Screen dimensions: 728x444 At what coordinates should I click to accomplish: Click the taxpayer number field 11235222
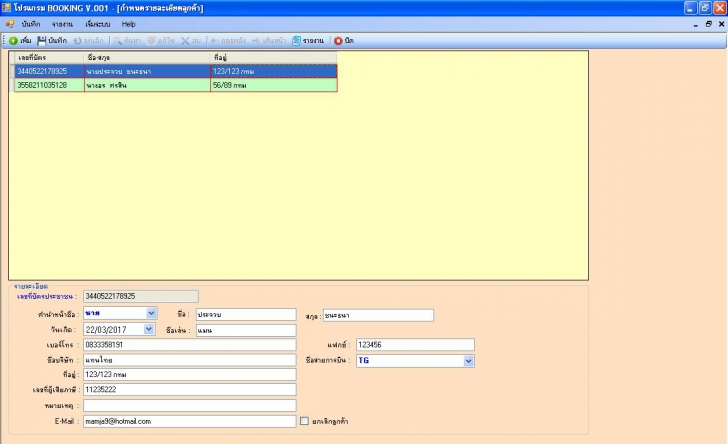(189, 389)
